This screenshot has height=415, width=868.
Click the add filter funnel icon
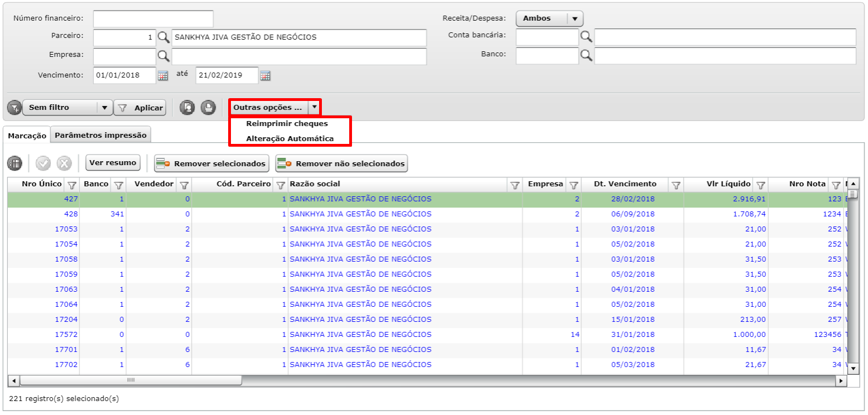point(15,108)
